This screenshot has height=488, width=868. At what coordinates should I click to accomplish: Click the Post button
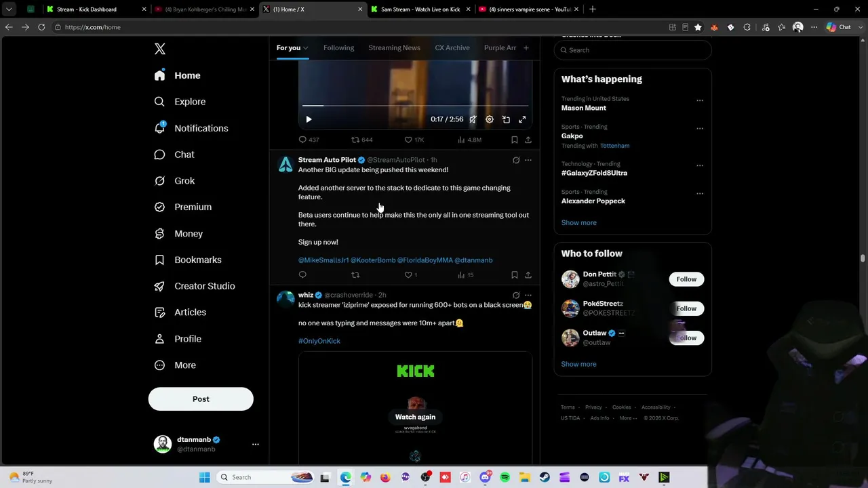click(201, 399)
